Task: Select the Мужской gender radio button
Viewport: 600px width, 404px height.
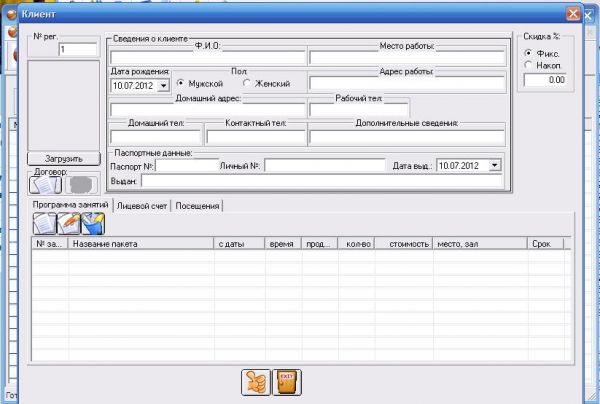Action: [x=182, y=84]
